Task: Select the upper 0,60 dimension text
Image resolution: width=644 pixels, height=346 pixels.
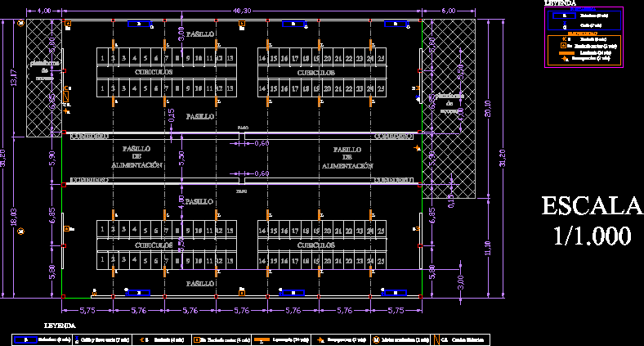Action: pos(262,143)
